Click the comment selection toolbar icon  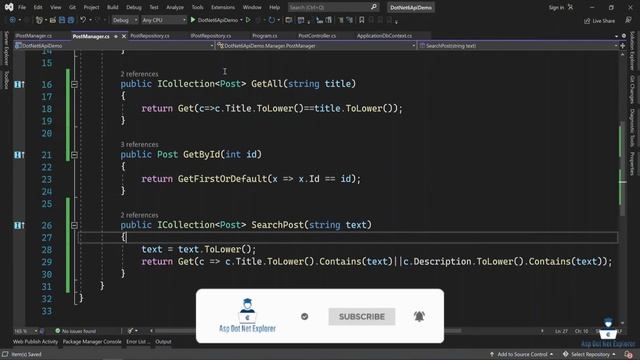click(341, 20)
